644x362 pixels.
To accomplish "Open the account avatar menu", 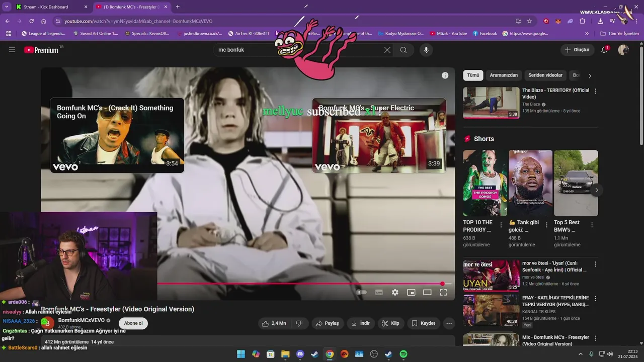I will point(623,50).
